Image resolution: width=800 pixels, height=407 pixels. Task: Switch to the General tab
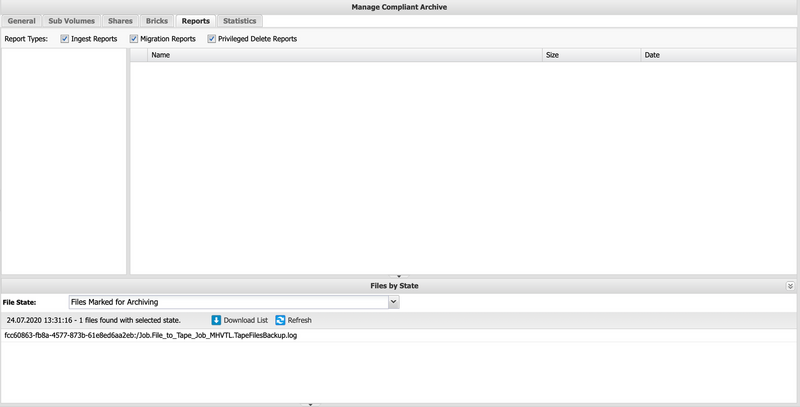21,21
